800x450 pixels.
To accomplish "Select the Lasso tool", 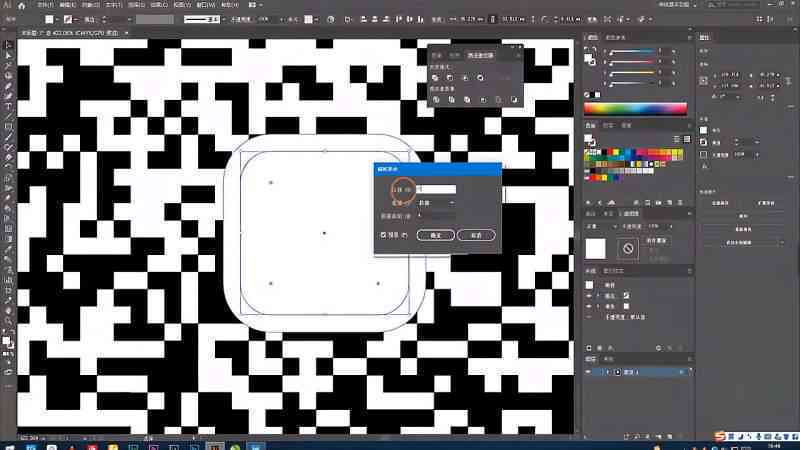I will (x=8, y=76).
